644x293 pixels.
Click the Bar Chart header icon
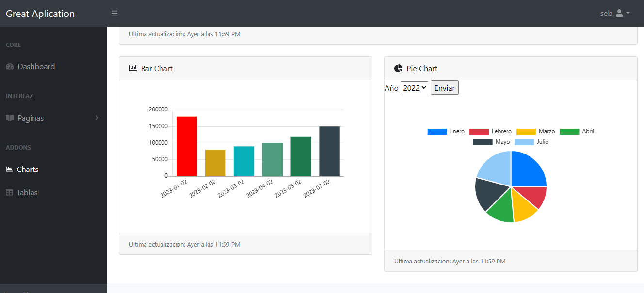click(x=132, y=68)
